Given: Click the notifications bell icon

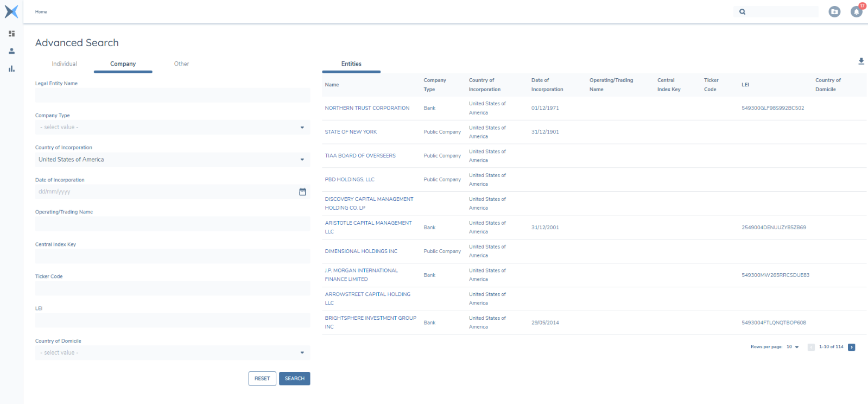Looking at the screenshot, I should tap(856, 12).
